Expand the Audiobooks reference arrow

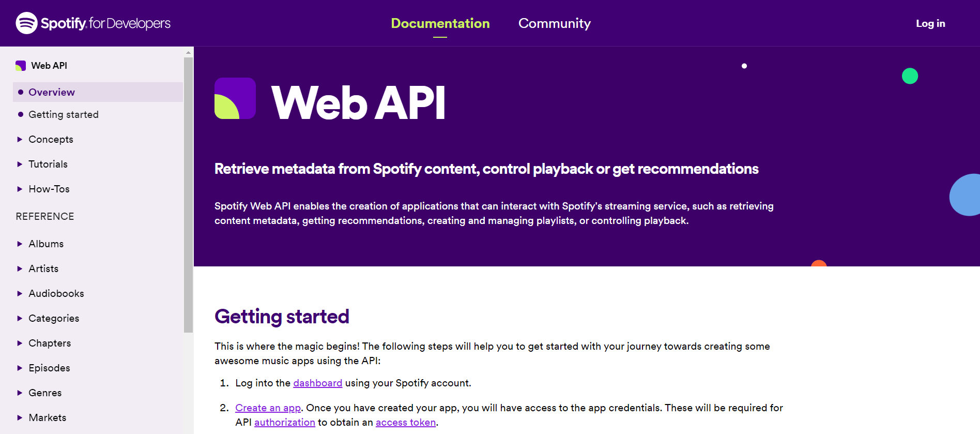[x=20, y=293]
